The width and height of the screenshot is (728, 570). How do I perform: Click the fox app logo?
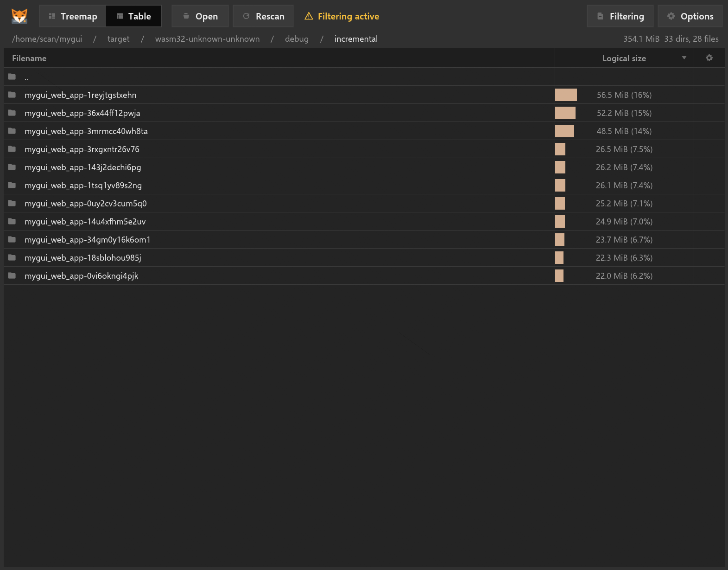(19, 16)
